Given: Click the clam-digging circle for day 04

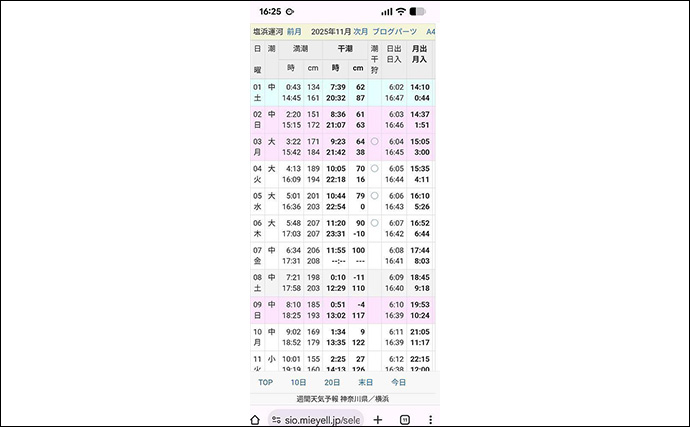Looking at the screenshot, I should 374,169.
